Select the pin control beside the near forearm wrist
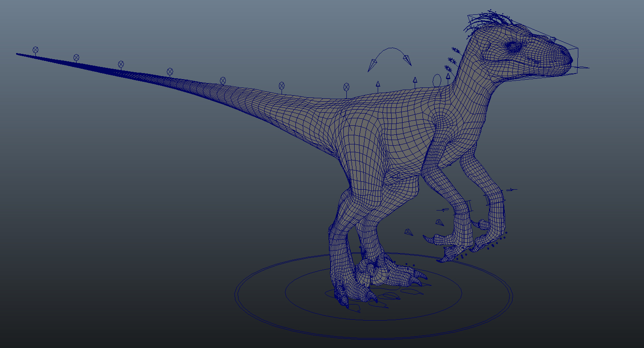Screen dimensions: 644x348 [x=443, y=210]
